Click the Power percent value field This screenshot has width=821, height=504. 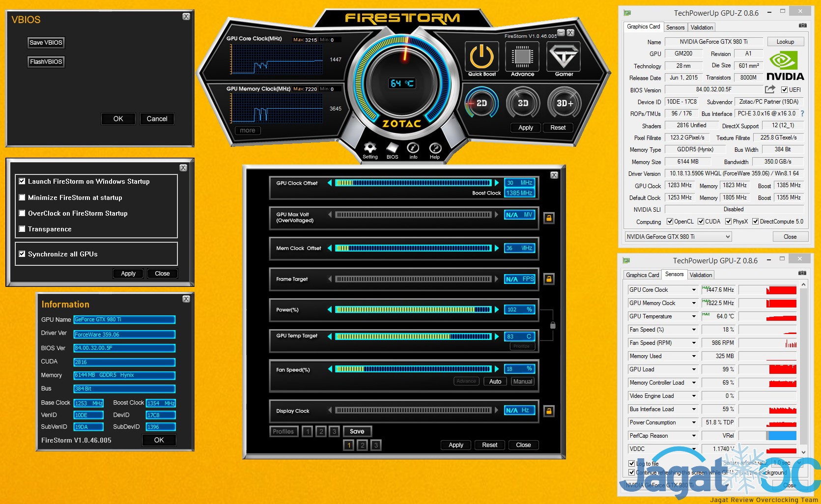point(519,309)
